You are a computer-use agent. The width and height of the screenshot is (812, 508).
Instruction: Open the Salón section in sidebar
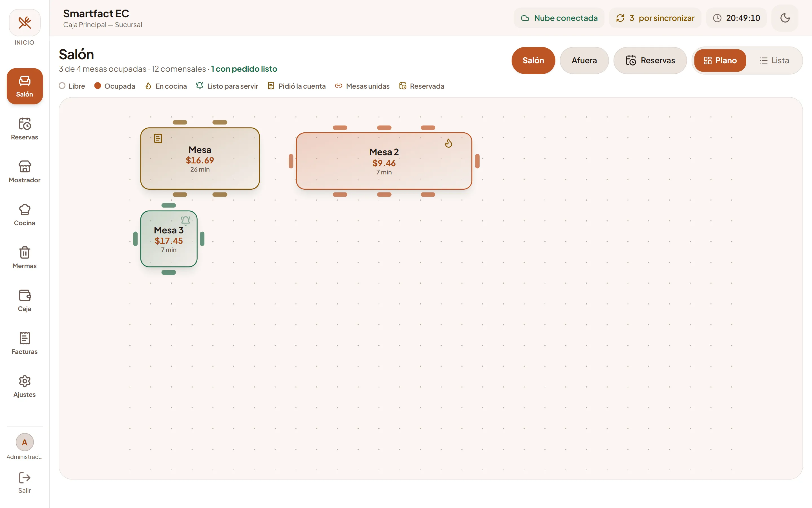(25, 86)
